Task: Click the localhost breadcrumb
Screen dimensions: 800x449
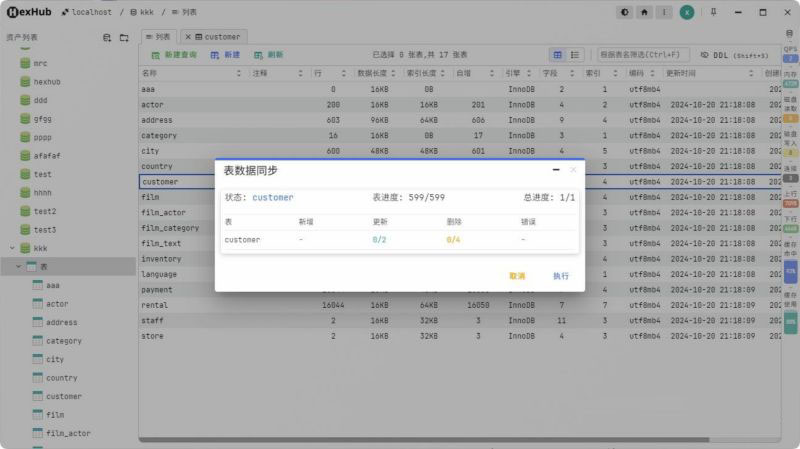Action: (x=86, y=12)
